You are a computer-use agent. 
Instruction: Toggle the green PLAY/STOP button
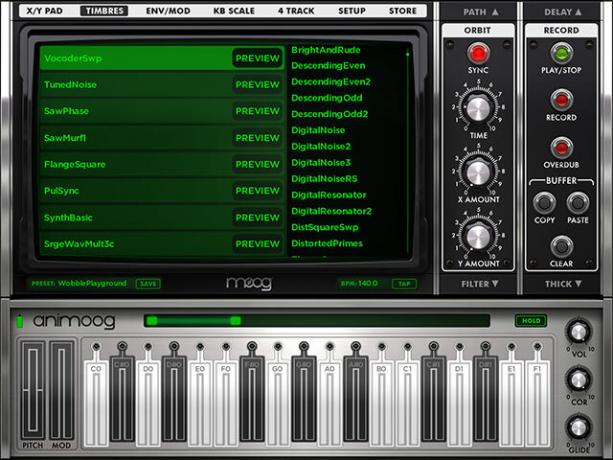point(561,53)
